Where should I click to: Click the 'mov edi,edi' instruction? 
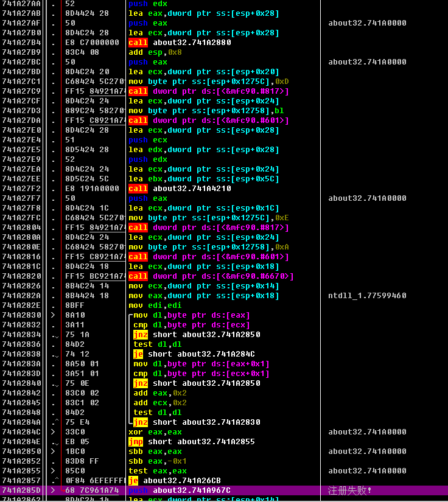point(155,305)
